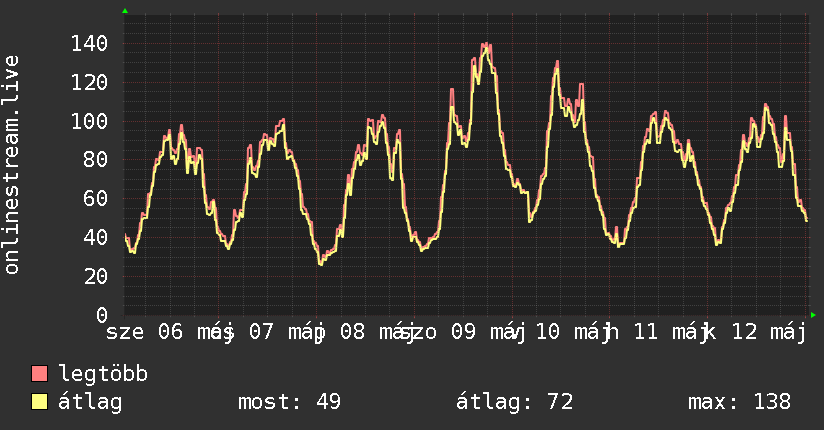Click the x-axis date label 'h 11 máj'
This screenshot has height=430, width=824.
pos(656,333)
